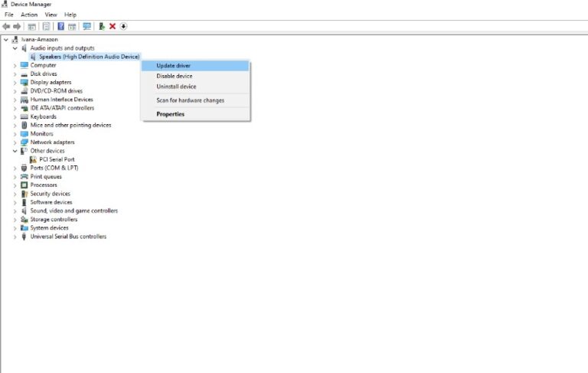Click the properties sheet toolbar icon
This screenshot has height=373, width=588.
46,26
